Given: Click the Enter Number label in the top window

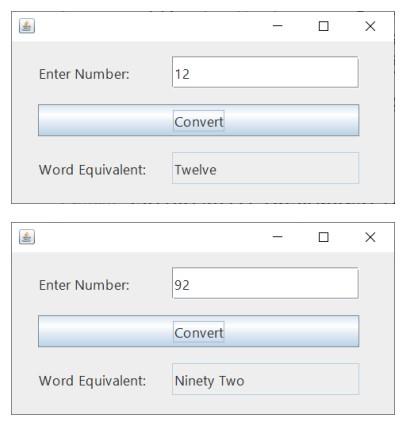Looking at the screenshot, I should (x=84, y=74).
